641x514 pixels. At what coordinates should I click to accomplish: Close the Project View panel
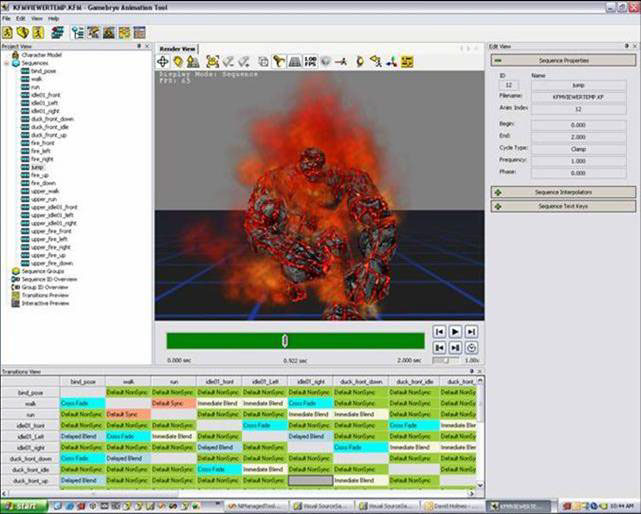pos(147,46)
